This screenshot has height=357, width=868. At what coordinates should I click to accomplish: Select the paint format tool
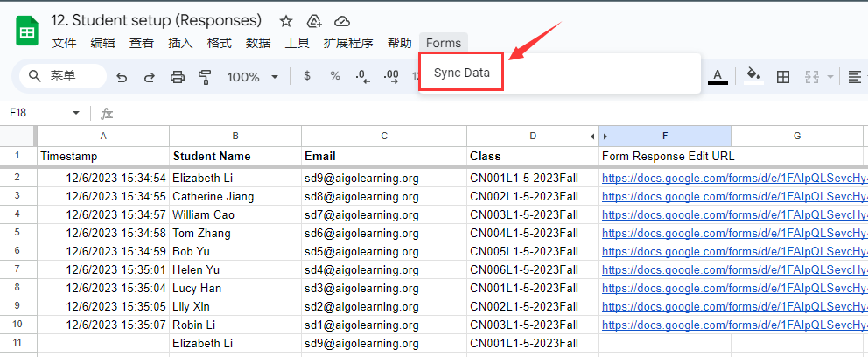tap(205, 77)
